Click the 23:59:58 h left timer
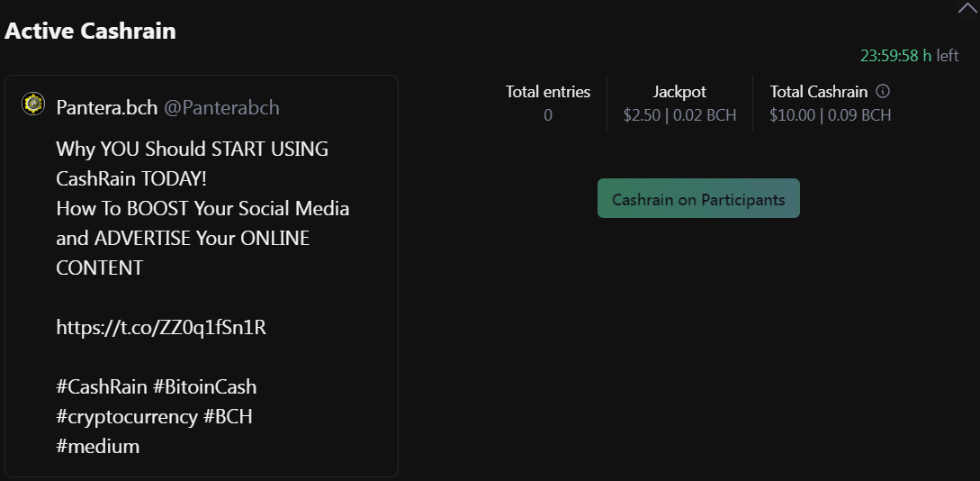980x481 pixels. coord(910,56)
